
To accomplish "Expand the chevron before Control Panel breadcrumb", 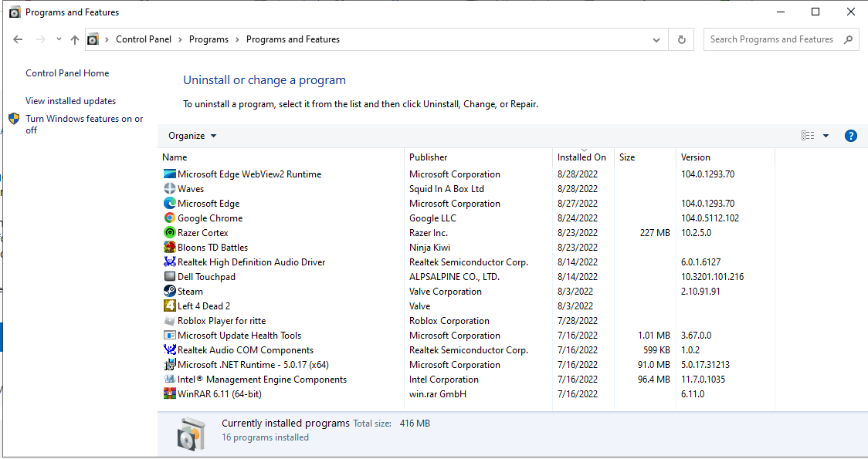I will [x=107, y=39].
